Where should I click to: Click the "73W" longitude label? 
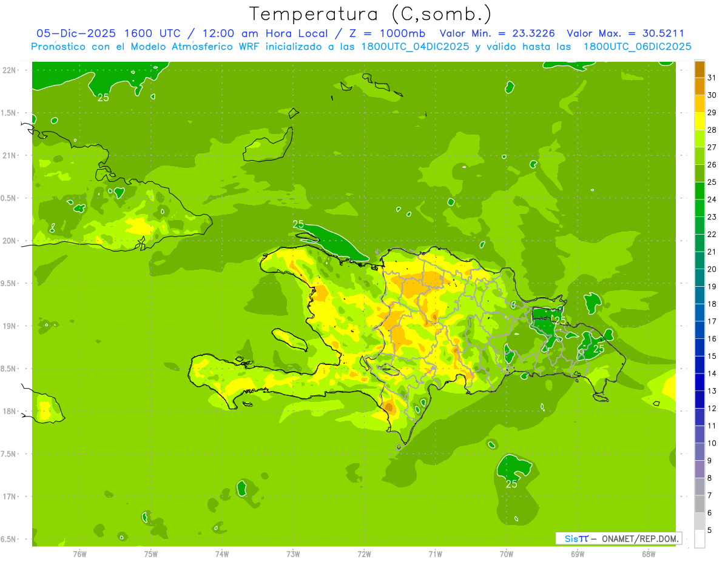point(293,554)
